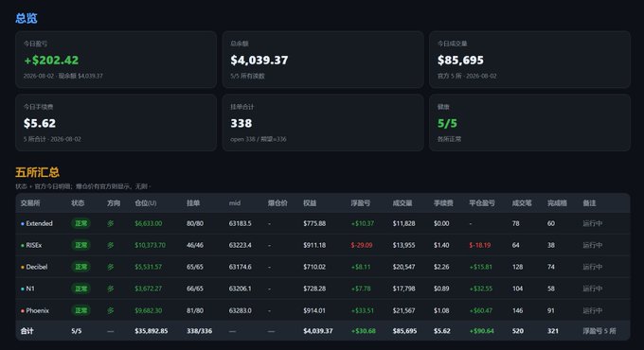Click the $10,373.70 position for RISEx

point(150,245)
